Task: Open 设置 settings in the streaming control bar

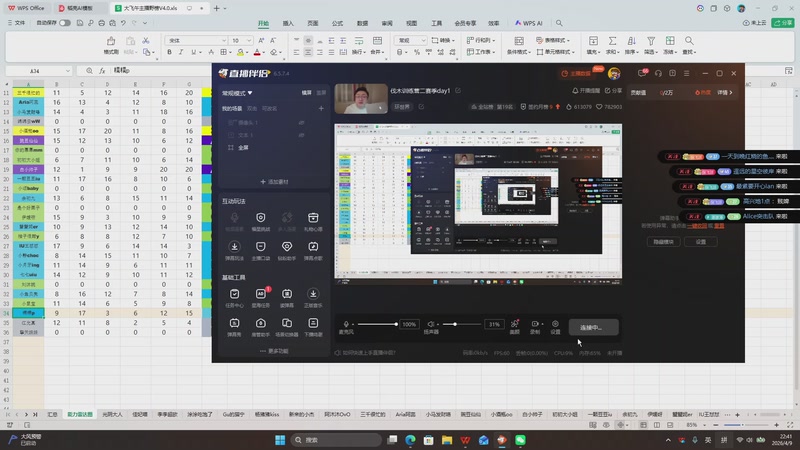Action: pyautogui.click(x=555, y=324)
